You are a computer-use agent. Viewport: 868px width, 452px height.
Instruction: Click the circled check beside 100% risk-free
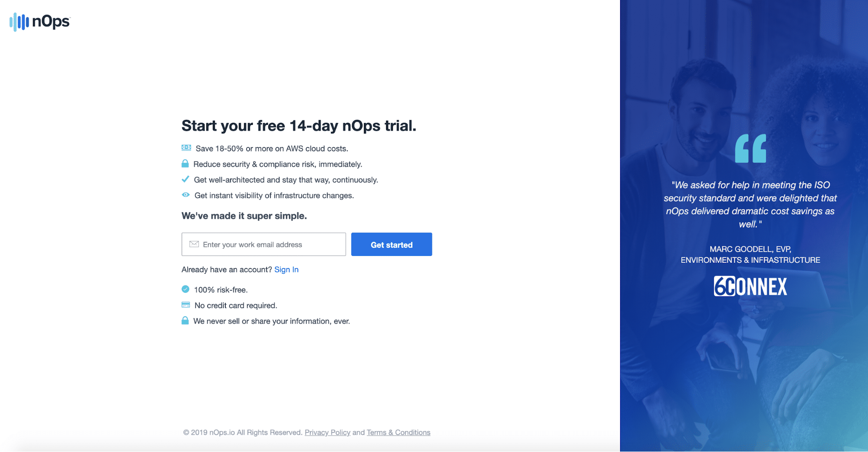click(185, 289)
